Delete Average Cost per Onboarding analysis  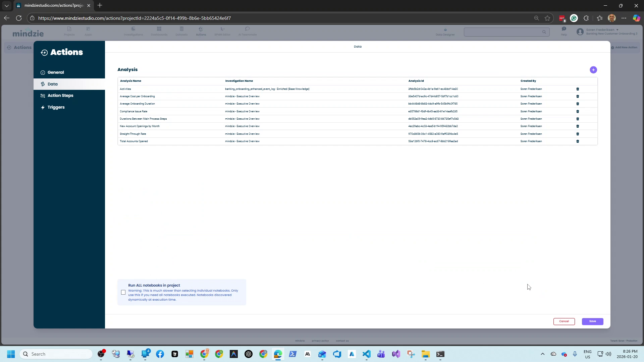(x=578, y=97)
